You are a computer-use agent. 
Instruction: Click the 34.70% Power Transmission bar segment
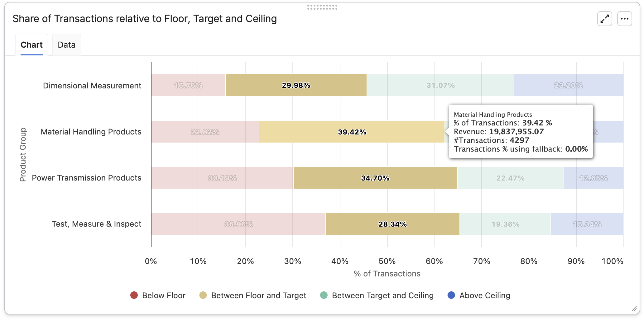pos(375,178)
